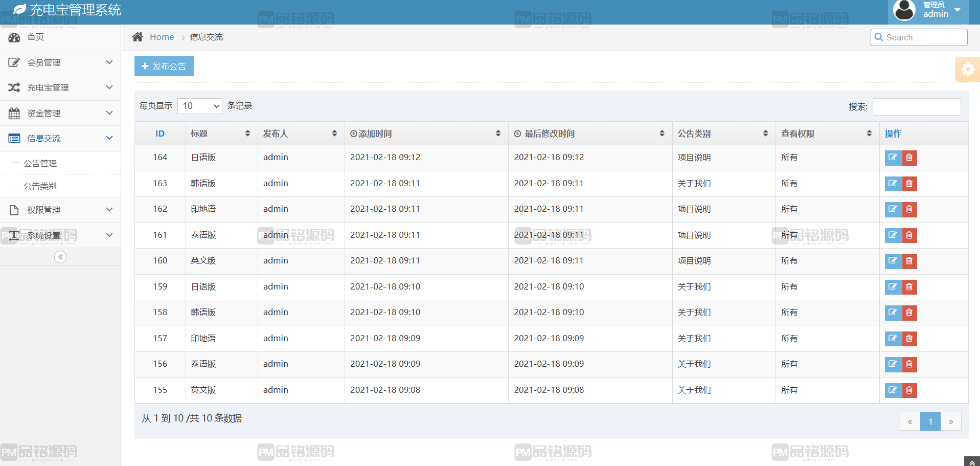Delete the announcement with ID 155
This screenshot has height=466, width=980.
(909, 390)
